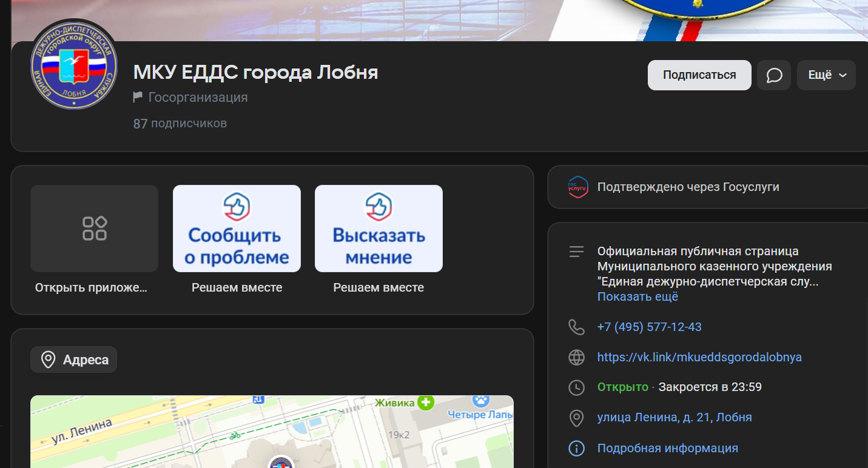Click the info circle icon
This screenshot has width=868, height=468.
576,449
